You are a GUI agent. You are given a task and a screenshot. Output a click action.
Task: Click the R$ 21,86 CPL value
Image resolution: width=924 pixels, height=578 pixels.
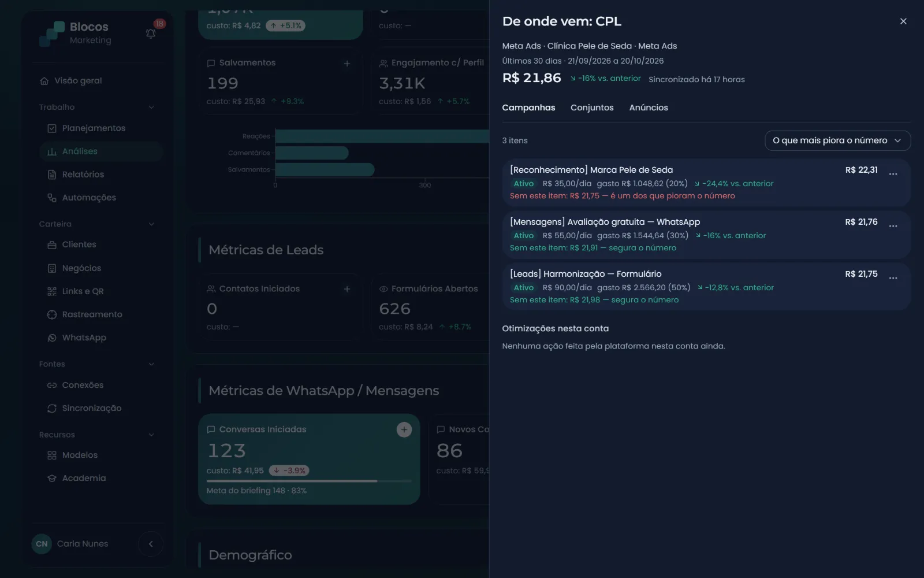coord(531,78)
